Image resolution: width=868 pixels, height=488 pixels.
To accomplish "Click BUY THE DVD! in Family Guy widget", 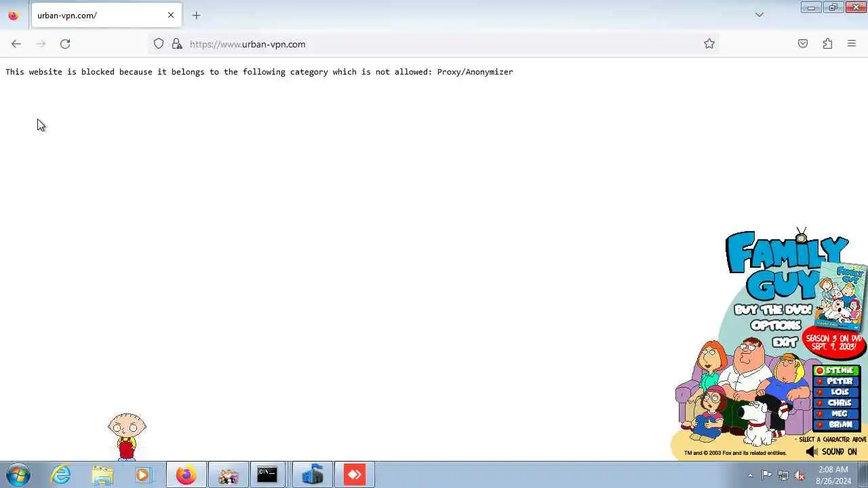I will tap(773, 310).
